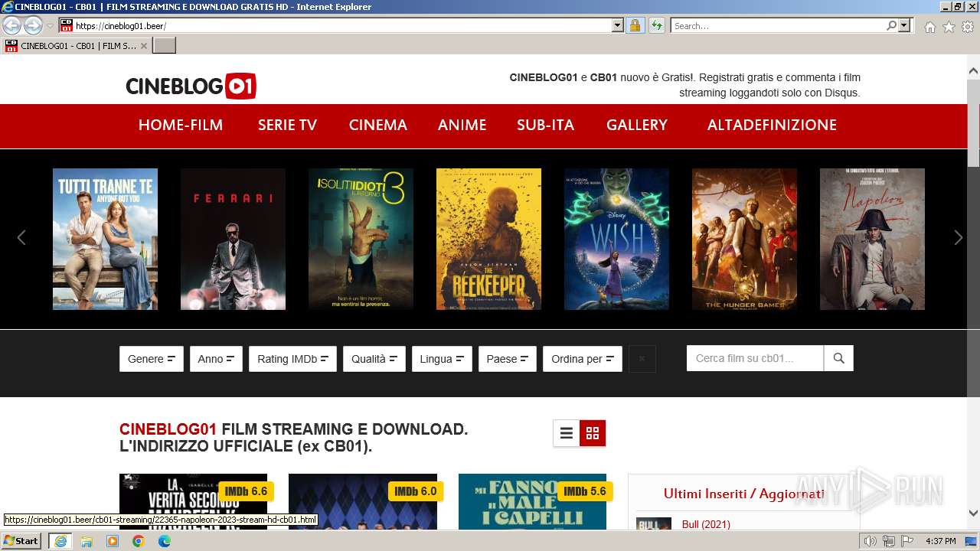This screenshot has height=551, width=980.
Task: Open Mi Fanno Male i Capelli card
Action: (x=532, y=501)
